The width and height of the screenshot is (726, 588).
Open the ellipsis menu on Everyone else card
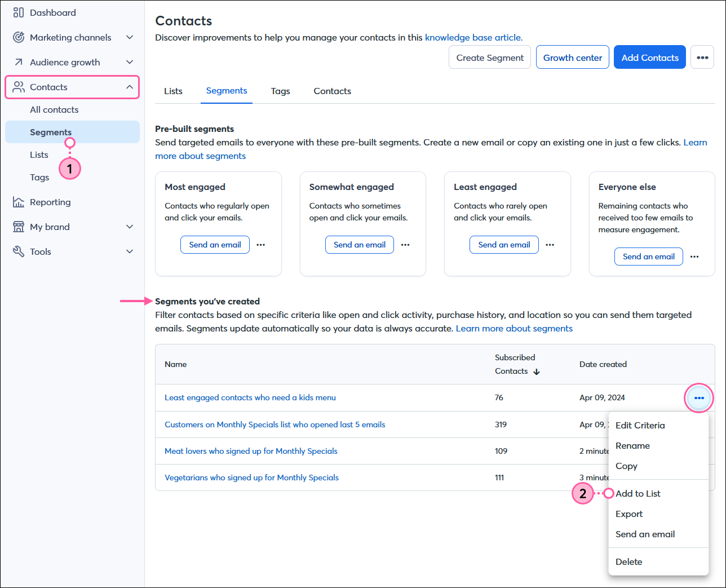pos(694,257)
